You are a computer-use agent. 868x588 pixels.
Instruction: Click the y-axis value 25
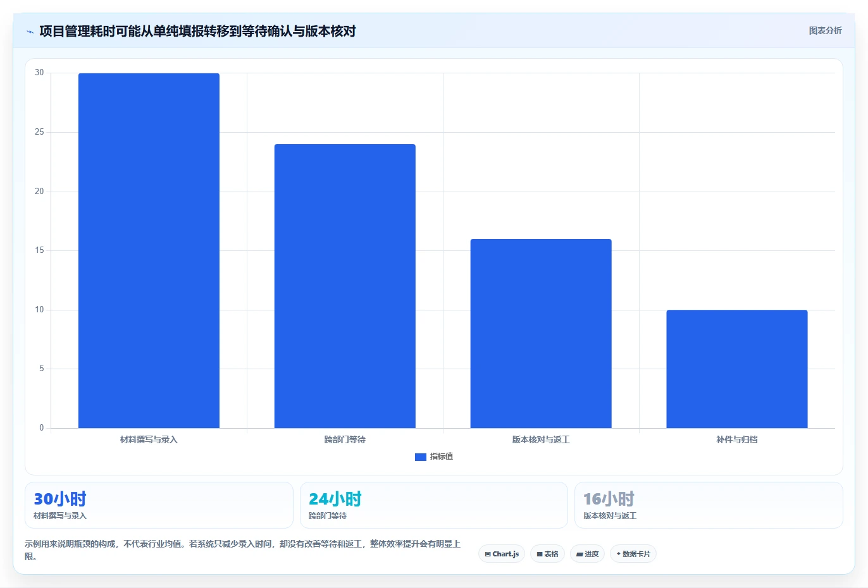pos(40,132)
